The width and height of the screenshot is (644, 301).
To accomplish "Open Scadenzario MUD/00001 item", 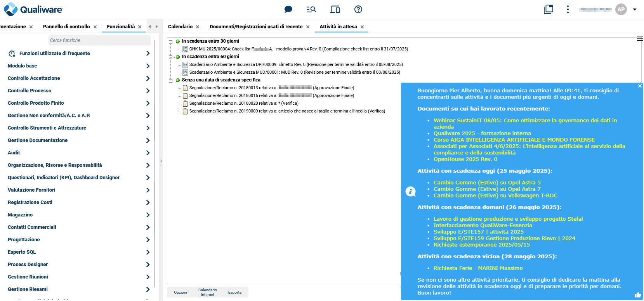I will [295, 72].
